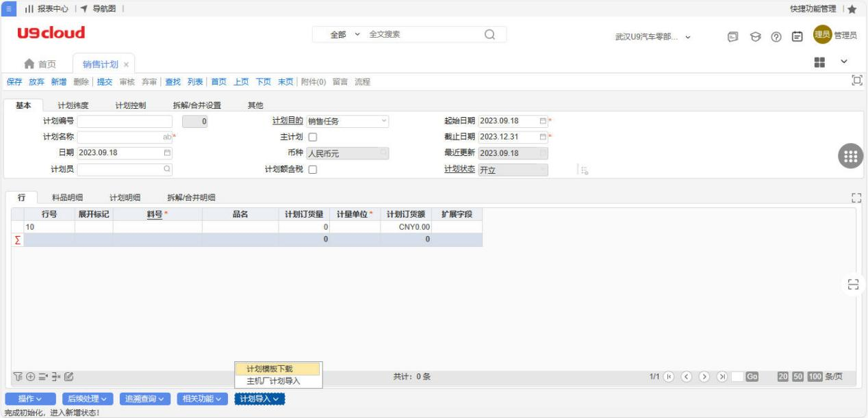This screenshot has height=418, width=868.
Task: Open the 操作 dropdown button
Action: click(30, 399)
